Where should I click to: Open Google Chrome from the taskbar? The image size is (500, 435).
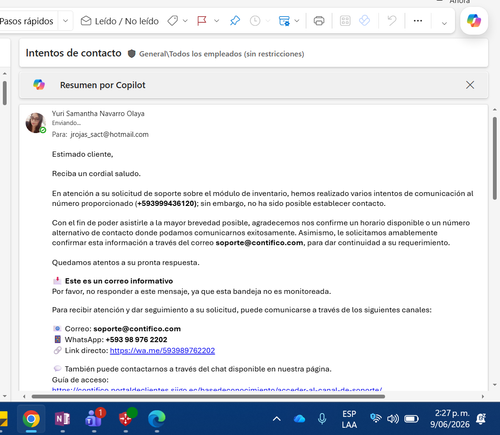31,419
